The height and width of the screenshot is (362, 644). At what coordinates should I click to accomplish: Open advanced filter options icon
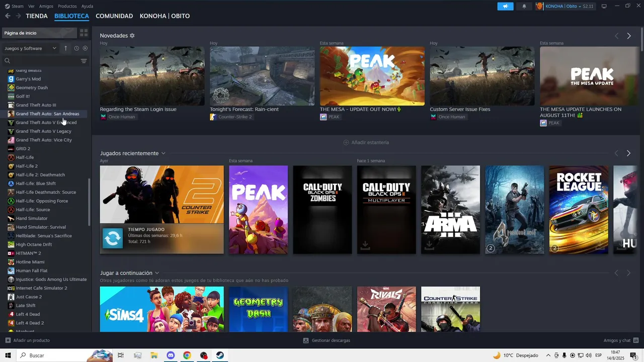(84, 61)
